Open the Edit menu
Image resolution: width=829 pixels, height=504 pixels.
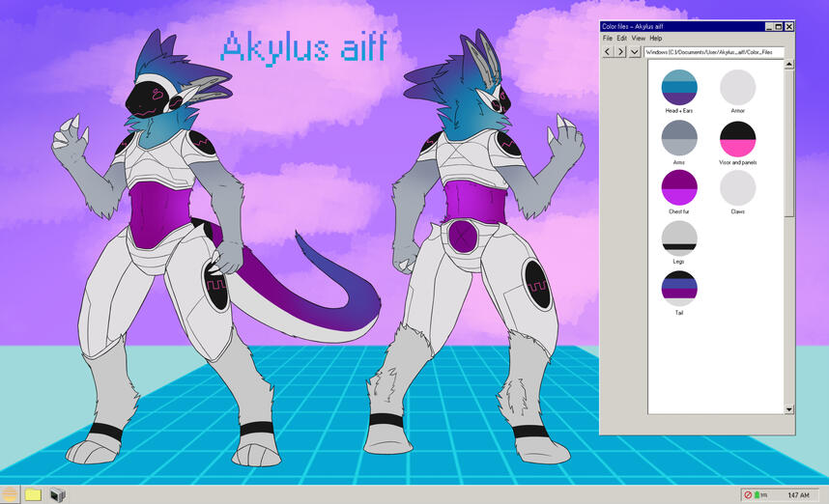click(x=622, y=38)
